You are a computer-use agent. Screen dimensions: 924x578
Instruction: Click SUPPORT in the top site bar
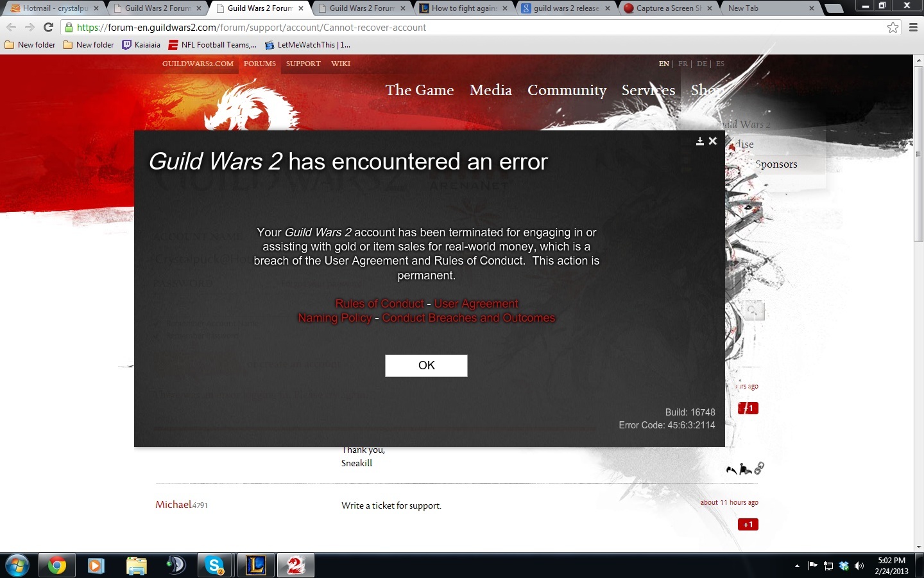[x=304, y=64]
